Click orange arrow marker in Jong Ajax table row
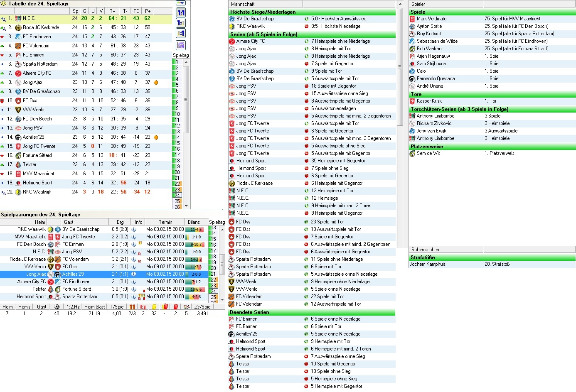The height and width of the screenshot is (392, 576). pos(156,82)
